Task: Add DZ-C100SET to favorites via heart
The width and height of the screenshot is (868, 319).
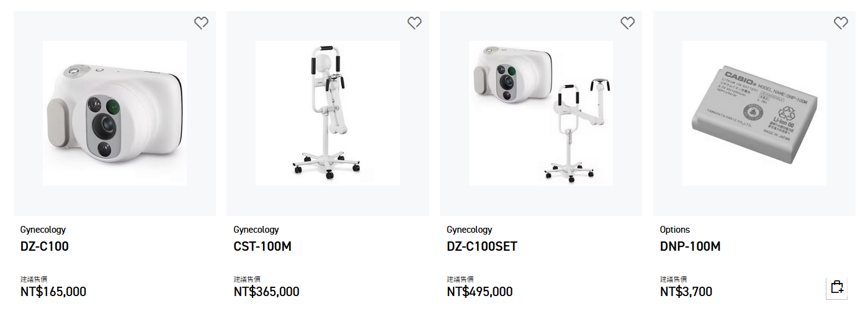Action: tap(628, 23)
